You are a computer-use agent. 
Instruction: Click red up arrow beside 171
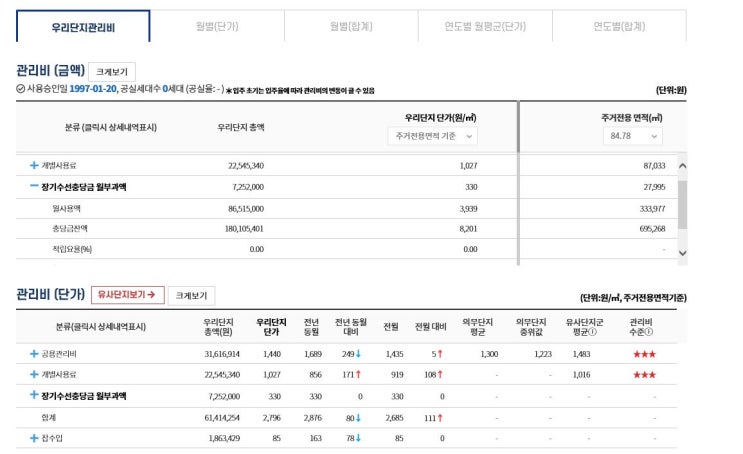pos(358,374)
